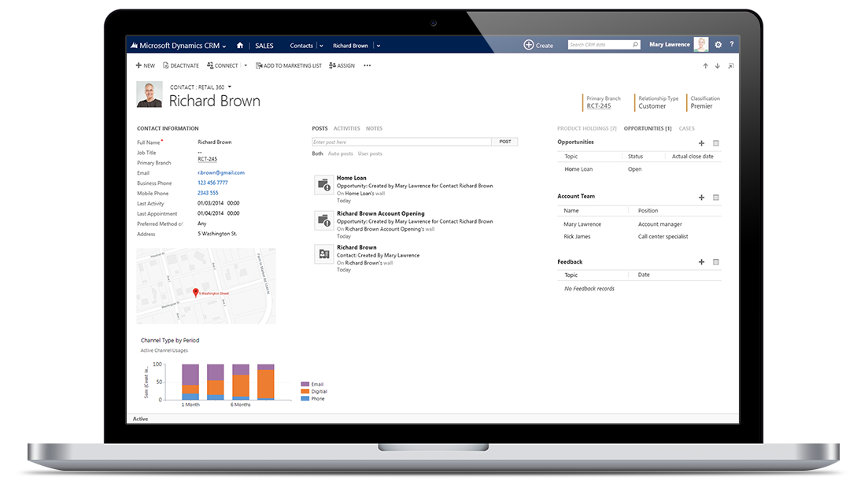Click the more commands ellipsis icon
Screen dimensions: 868x488
tap(367, 66)
